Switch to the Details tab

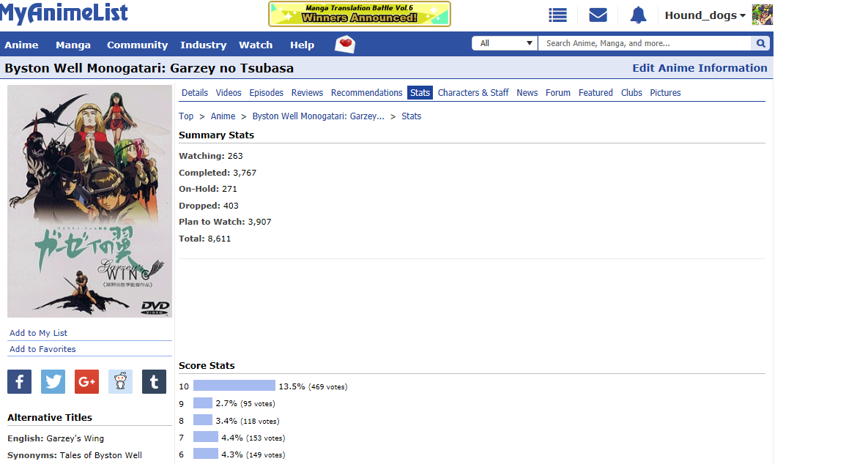click(x=195, y=93)
